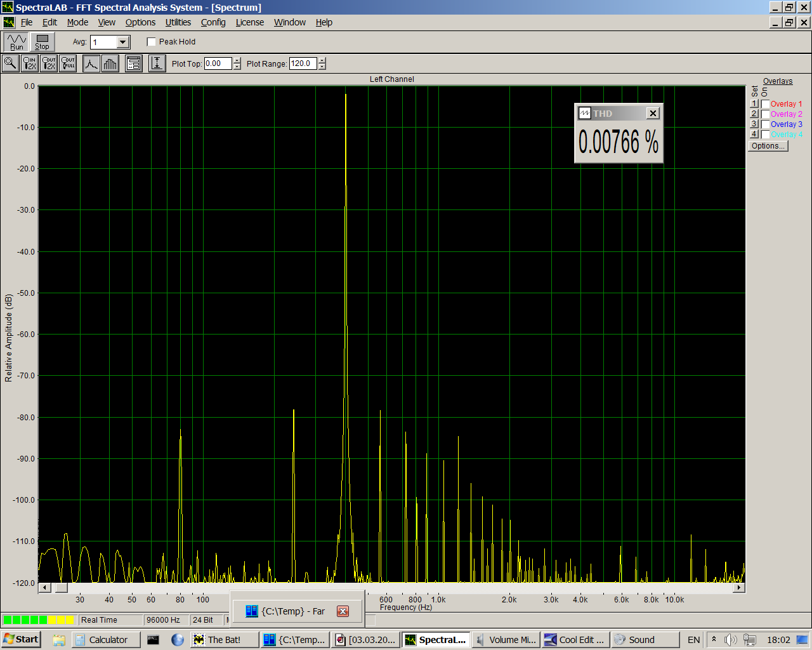Enable the Peak Hold checkbox

[x=152, y=42]
